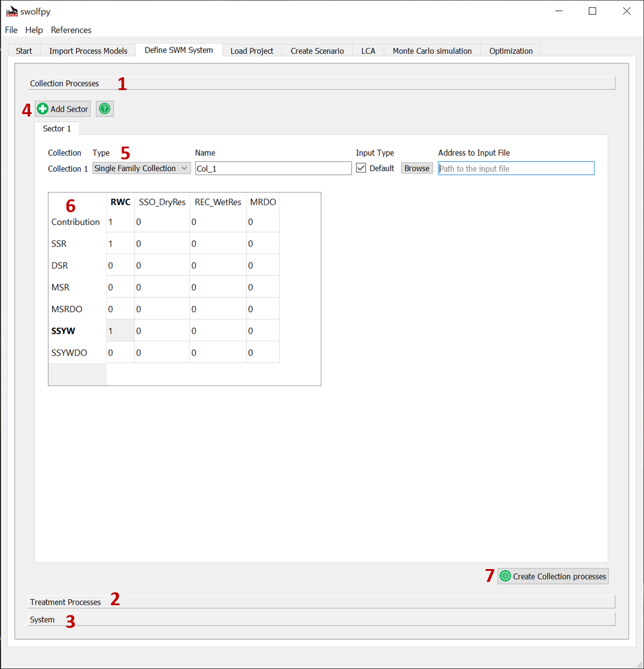Select the REC_WetRes column header
This screenshot has width=644, height=669.
[x=218, y=202]
